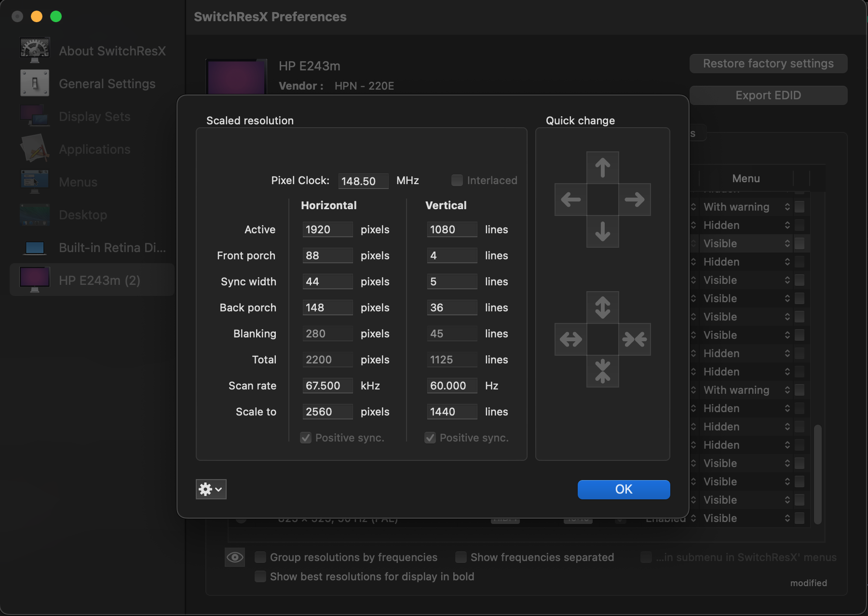Open About SwitchResX in the sidebar
The width and height of the screenshot is (868, 616).
pyautogui.click(x=92, y=51)
